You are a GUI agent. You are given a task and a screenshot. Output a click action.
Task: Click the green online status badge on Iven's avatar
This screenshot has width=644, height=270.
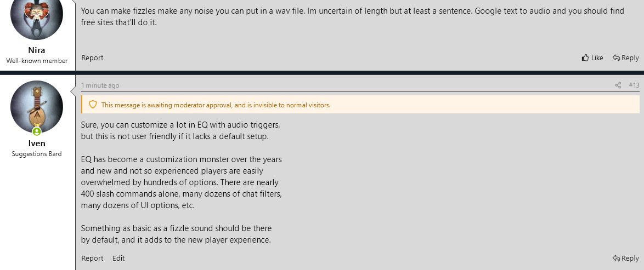coord(37,131)
